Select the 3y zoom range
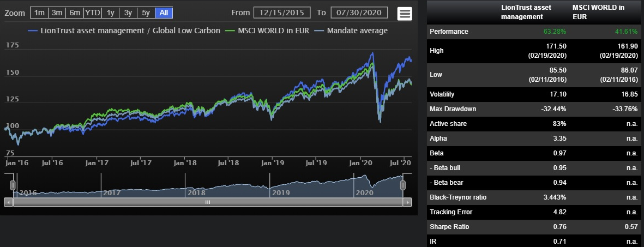This screenshot has width=644, height=247. click(128, 13)
